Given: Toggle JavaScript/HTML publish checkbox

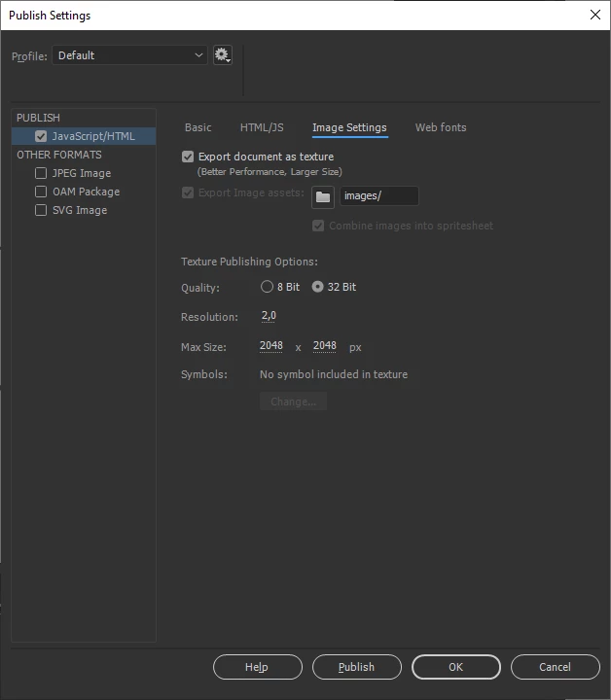Looking at the screenshot, I should (x=41, y=136).
